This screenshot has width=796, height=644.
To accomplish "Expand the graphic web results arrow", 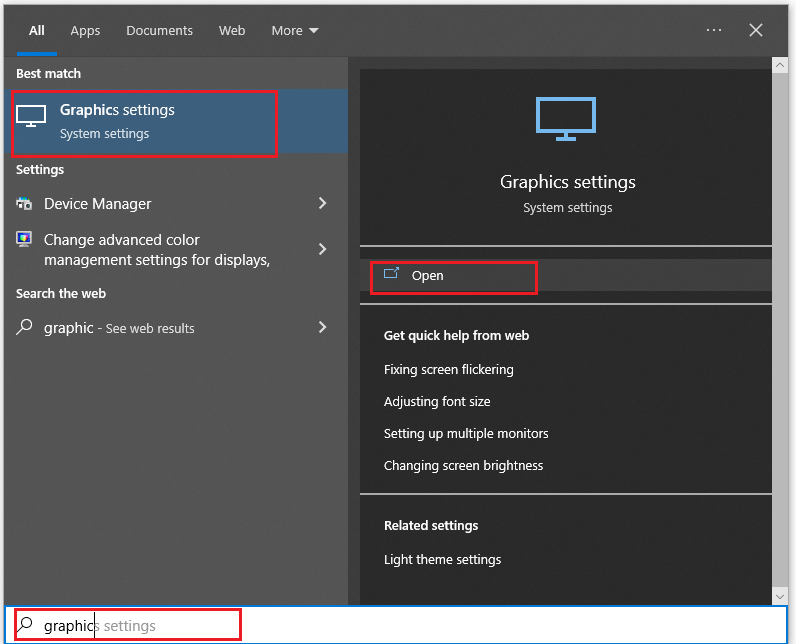I will (x=322, y=327).
